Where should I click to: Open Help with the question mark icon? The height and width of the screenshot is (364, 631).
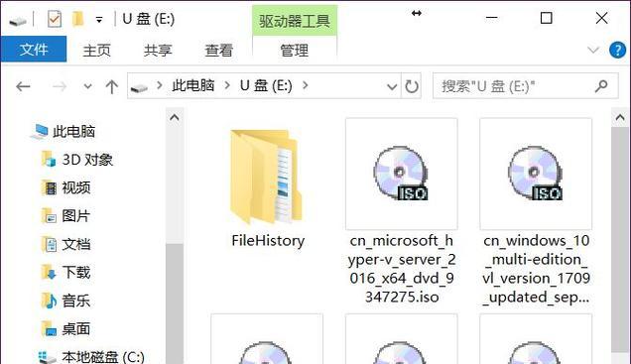[x=617, y=51]
